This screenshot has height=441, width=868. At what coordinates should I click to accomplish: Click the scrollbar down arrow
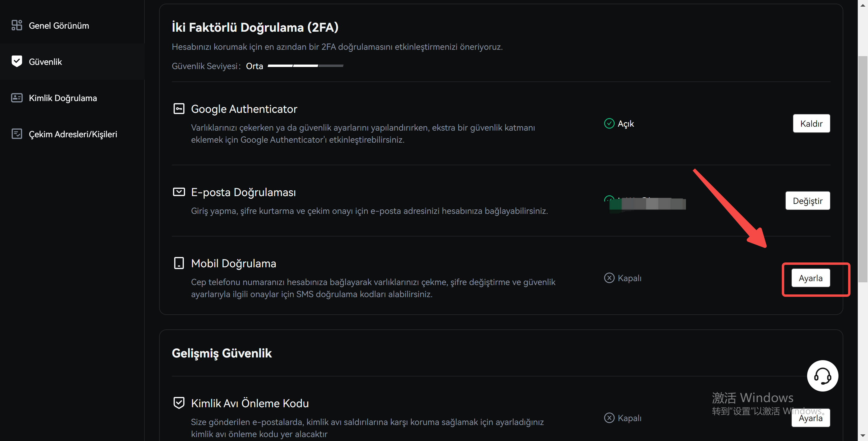tap(863, 436)
